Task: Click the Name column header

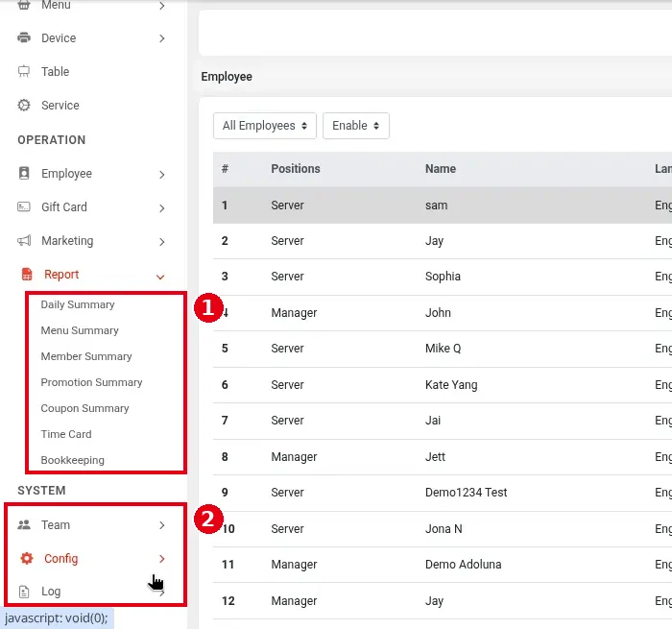Action: (440, 169)
